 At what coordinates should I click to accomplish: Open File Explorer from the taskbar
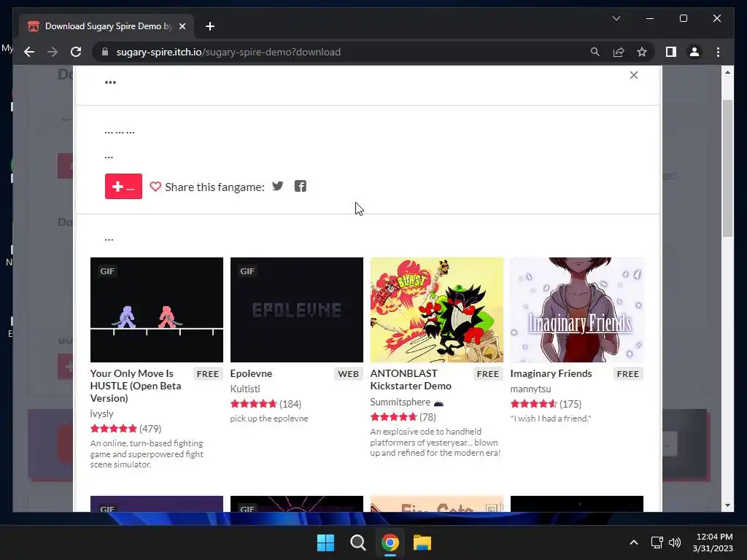pos(422,542)
